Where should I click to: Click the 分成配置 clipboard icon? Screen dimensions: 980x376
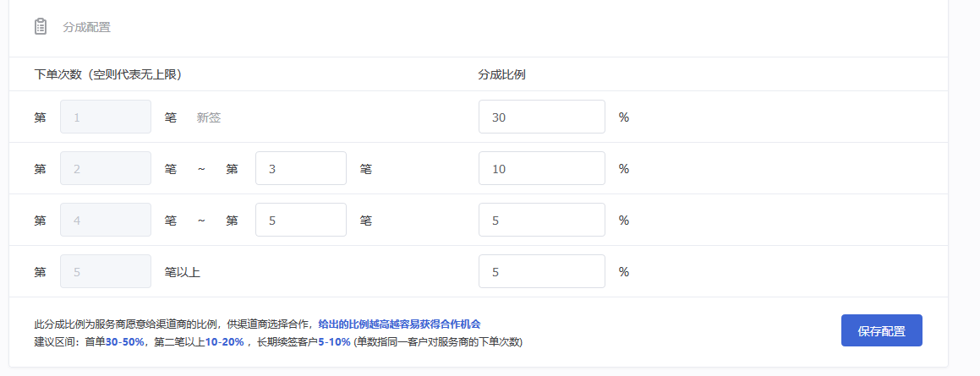click(x=41, y=26)
